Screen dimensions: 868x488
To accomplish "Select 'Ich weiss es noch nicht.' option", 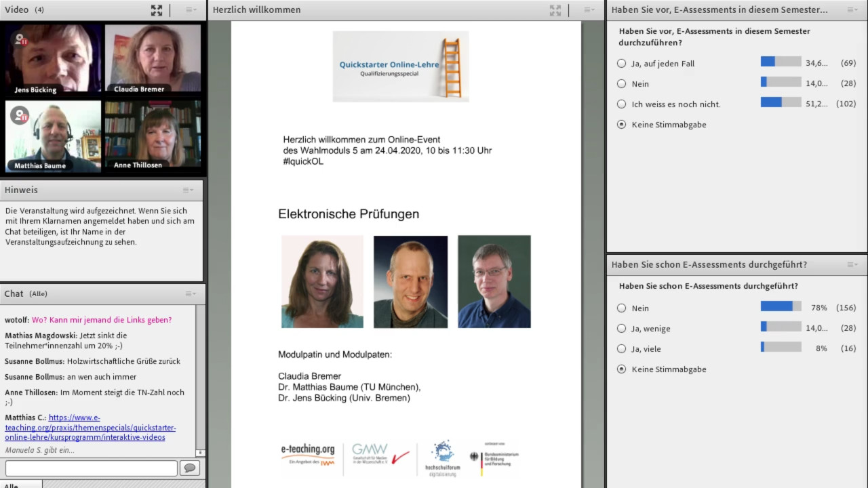I will pyautogui.click(x=621, y=104).
